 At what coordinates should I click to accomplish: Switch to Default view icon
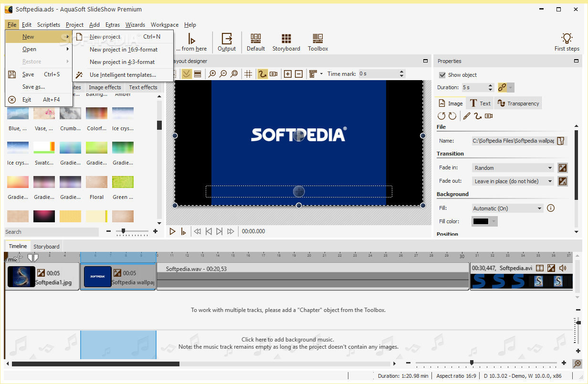click(x=256, y=42)
